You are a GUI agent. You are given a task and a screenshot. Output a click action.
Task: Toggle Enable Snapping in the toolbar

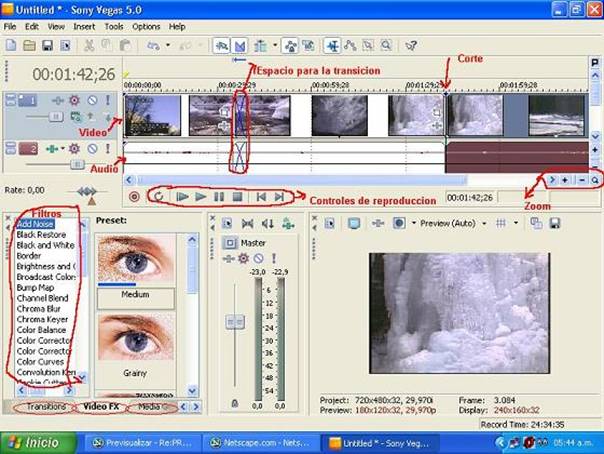(222, 46)
